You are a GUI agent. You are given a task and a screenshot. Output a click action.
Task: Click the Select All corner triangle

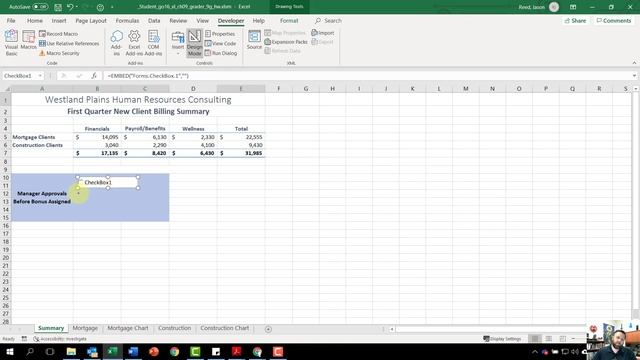tap(7, 89)
